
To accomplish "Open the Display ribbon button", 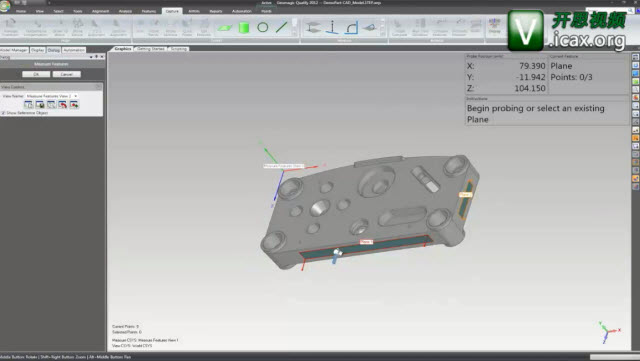I will 494,27.
